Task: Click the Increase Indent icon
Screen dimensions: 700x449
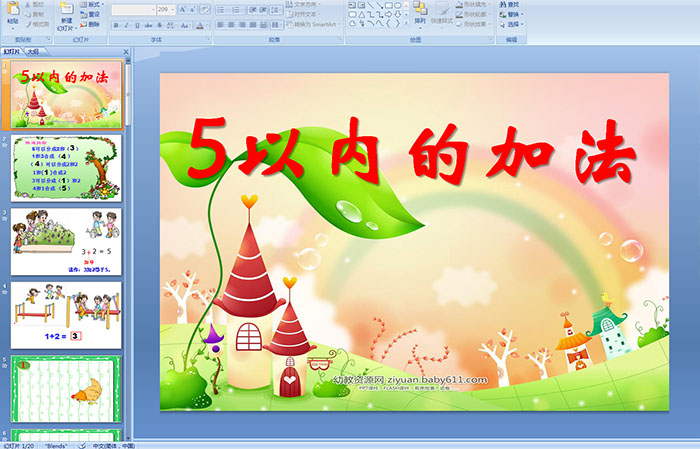Action: click(x=263, y=9)
